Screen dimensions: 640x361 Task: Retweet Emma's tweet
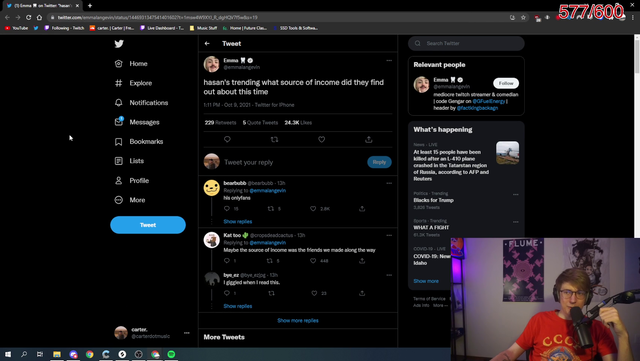click(274, 139)
